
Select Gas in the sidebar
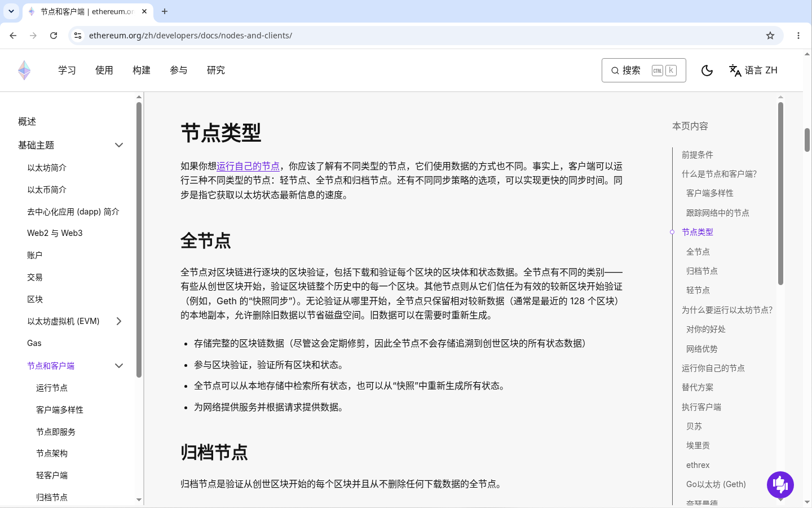point(34,343)
